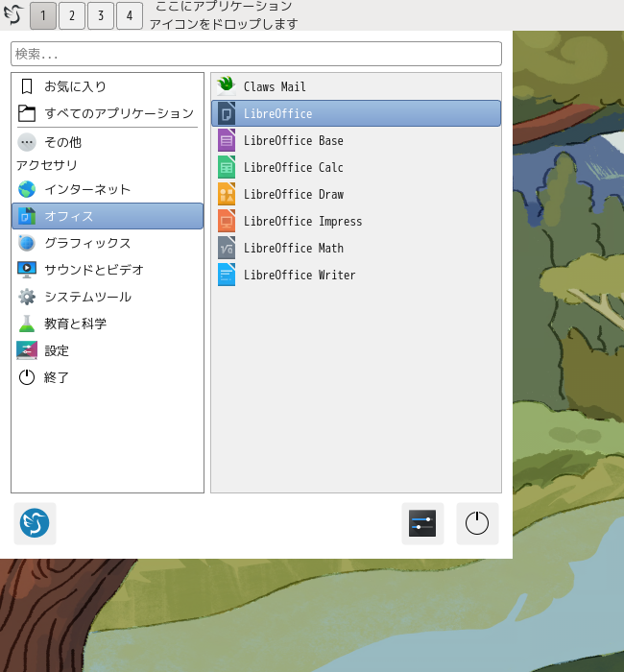Click the blue bird profile button
624x672 pixels.
35,523
